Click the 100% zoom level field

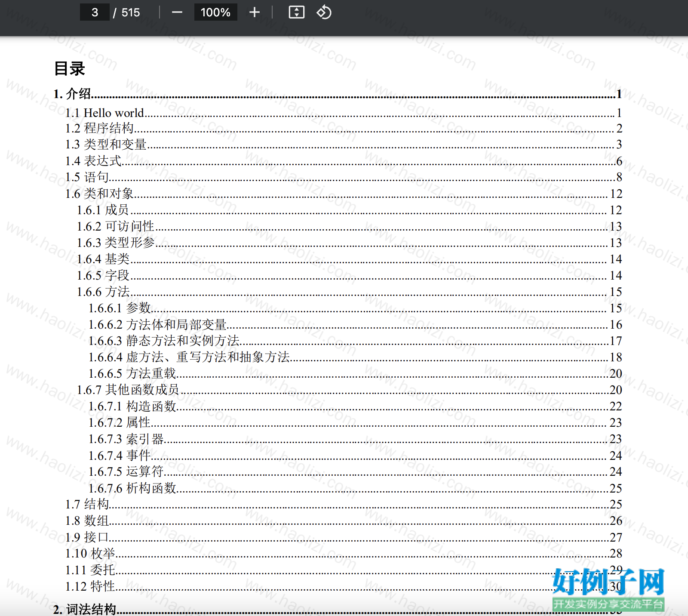pyautogui.click(x=215, y=12)
